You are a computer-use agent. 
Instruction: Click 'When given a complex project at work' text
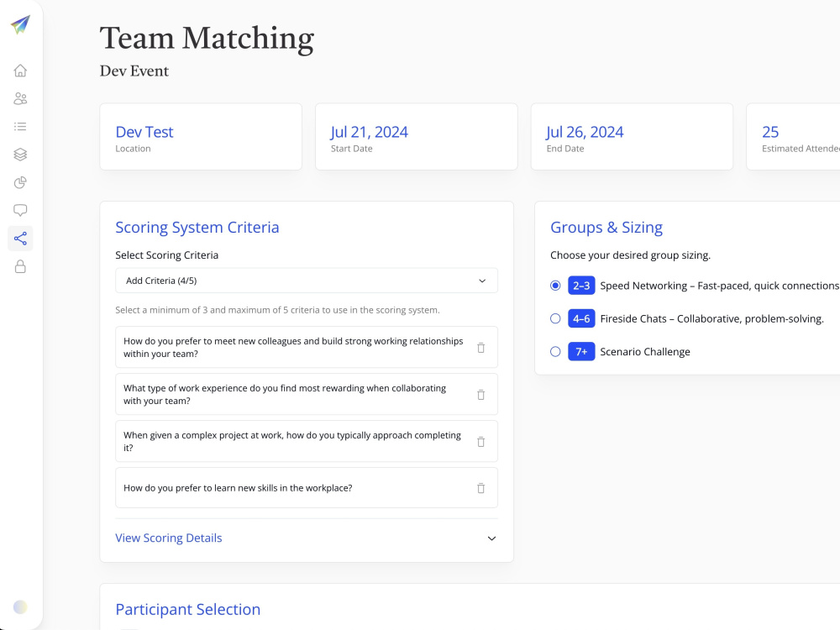click(292, 442)
